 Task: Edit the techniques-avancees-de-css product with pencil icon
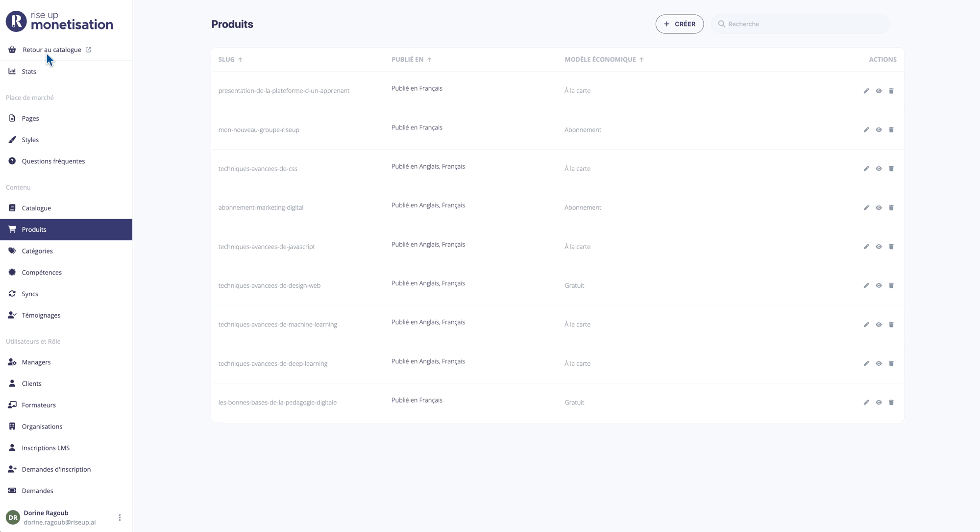866,169
